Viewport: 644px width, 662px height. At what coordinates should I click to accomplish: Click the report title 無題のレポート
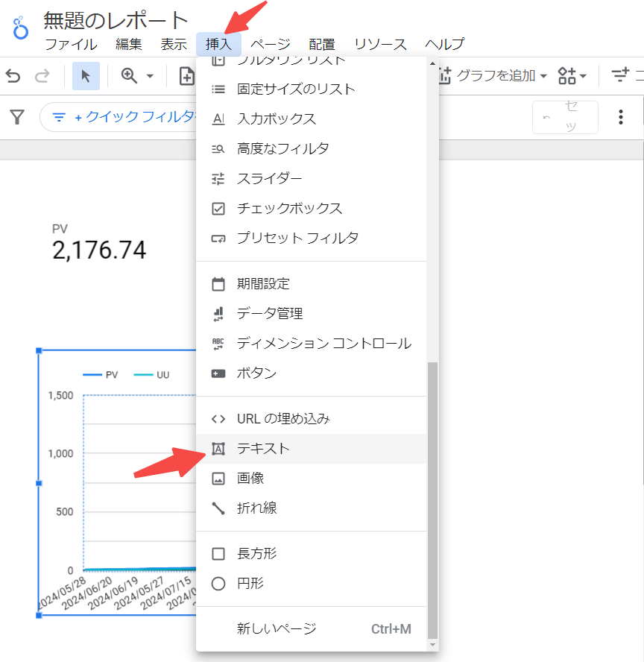click(x=116, y=20)
